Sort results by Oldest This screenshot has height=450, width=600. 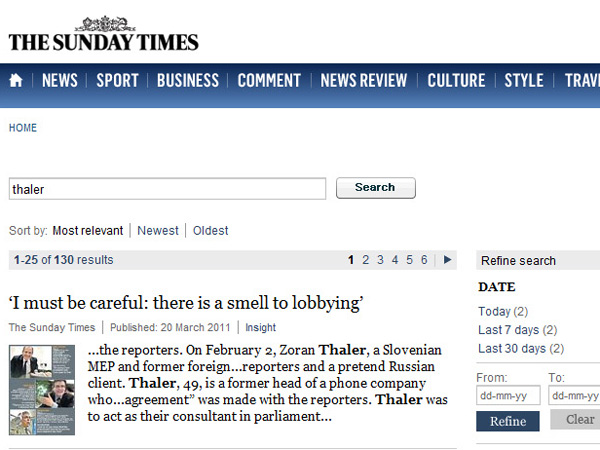point(211,231)
